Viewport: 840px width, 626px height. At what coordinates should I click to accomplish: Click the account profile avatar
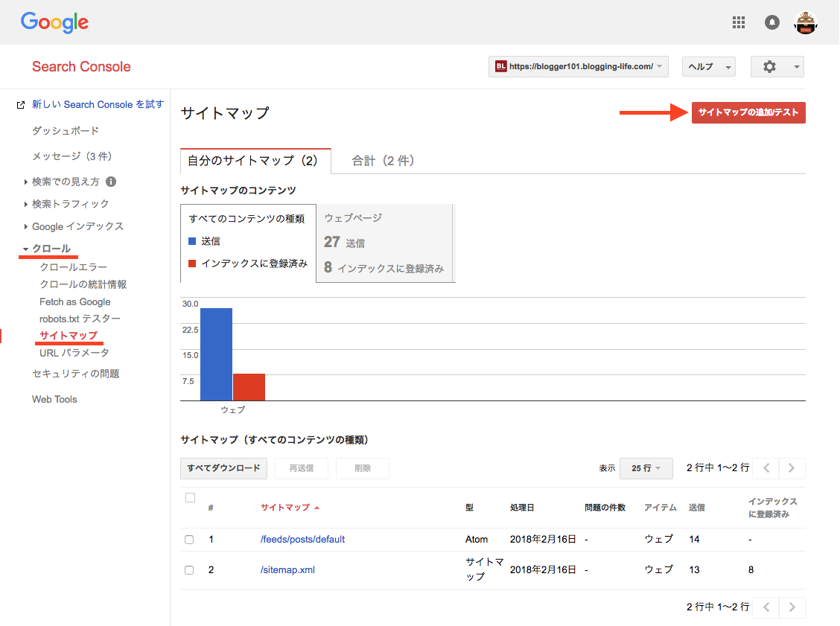click(805, 22)
